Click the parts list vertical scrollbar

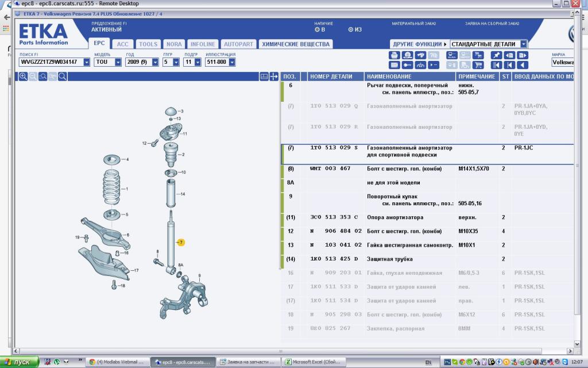pyautogui.click(x=577, y=165)
